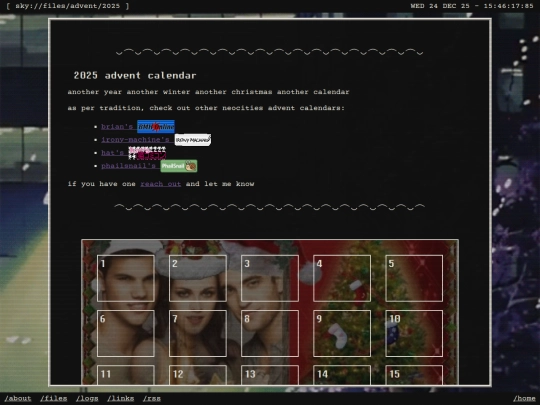Open advent calendar door 12
Image resolution: width=540 pixels, height=405 pixels.
click(x=198, y=375)
